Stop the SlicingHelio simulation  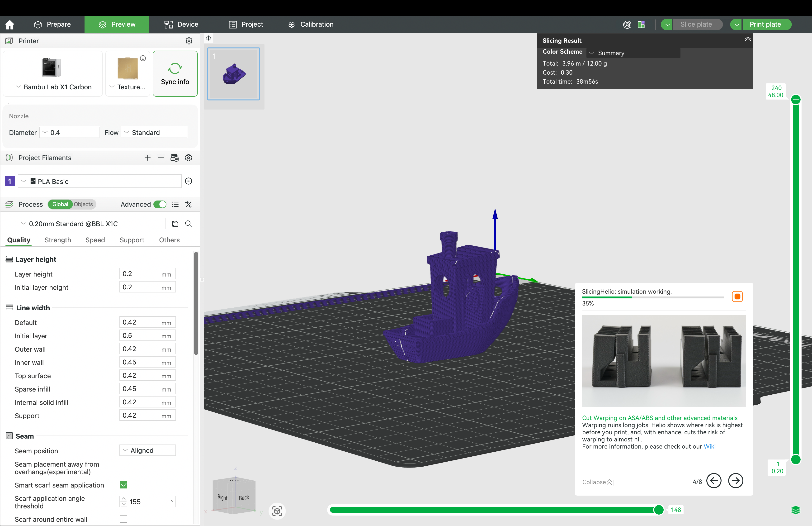pos(737,296)
